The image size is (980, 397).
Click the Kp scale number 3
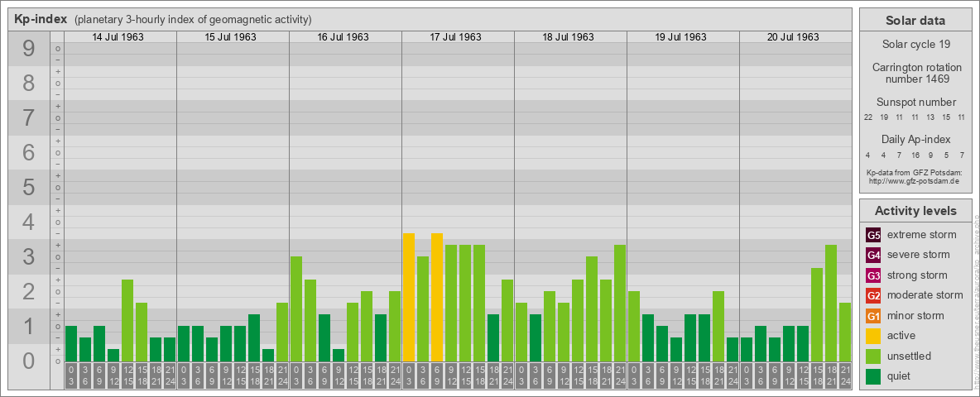[x=28, y=256]
